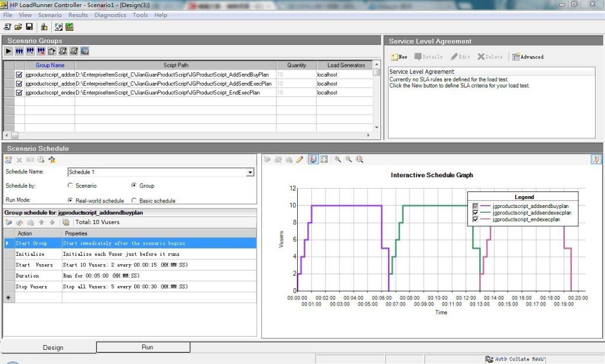Click the Zoom Out magnifier on graph
This screenshot has width=605, height=364.
point(349,160)
